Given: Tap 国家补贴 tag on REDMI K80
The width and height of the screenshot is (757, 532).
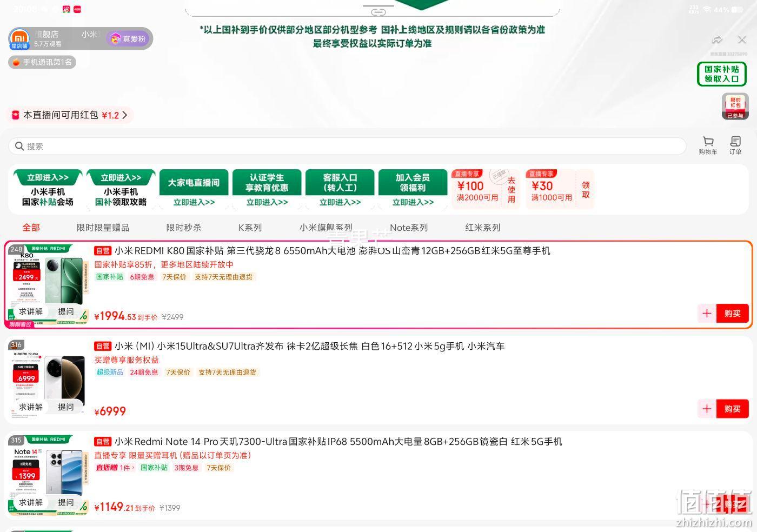Looking at the screenshot, I should (x=110, y=277).
